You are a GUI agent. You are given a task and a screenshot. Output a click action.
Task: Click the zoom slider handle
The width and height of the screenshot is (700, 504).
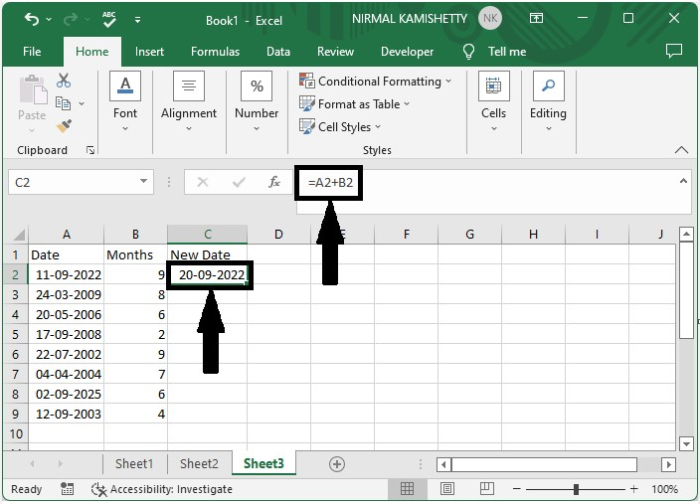(x=576, y=489)
